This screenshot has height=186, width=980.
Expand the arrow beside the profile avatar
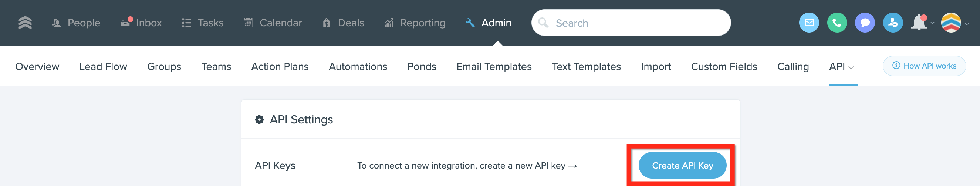pos(967,24)
